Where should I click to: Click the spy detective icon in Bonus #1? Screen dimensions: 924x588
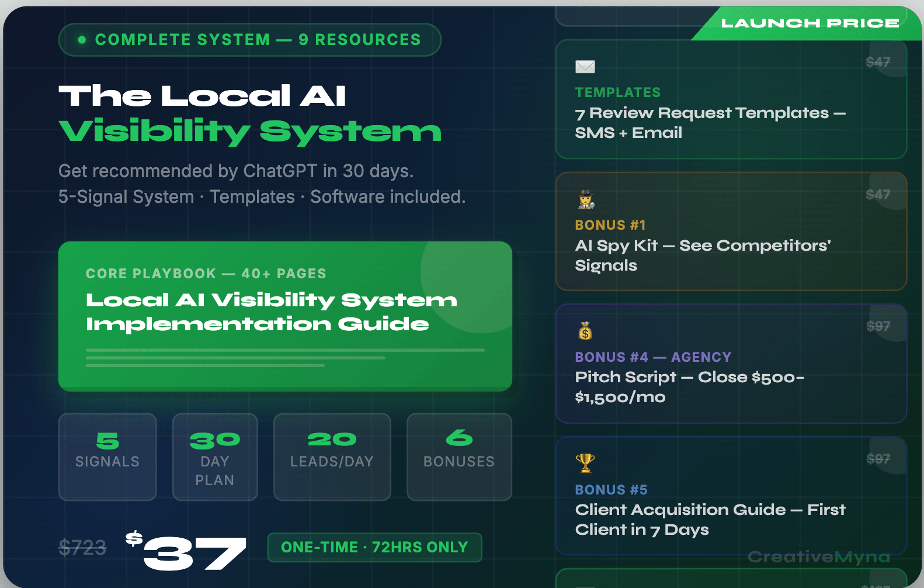[x=586, y=200]
